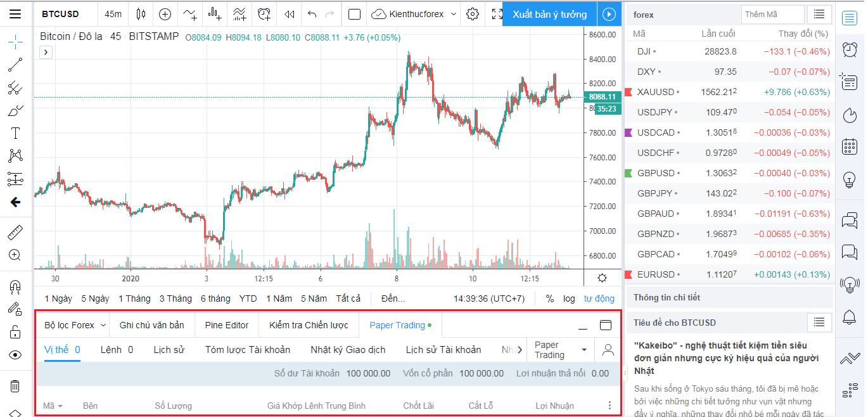Expand the Bộ lọc Forex dropdown
This screenshot has height=417, width=868.
coord(75,325)
